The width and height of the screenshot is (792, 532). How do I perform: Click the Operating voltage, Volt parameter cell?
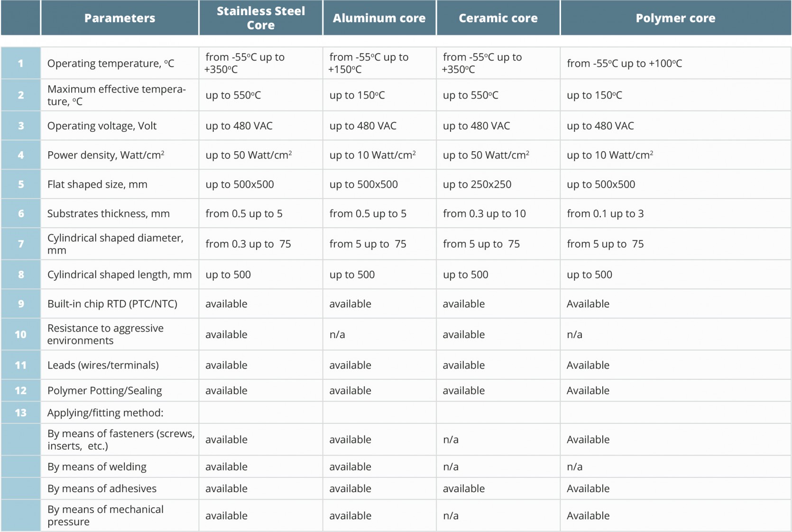102,126
